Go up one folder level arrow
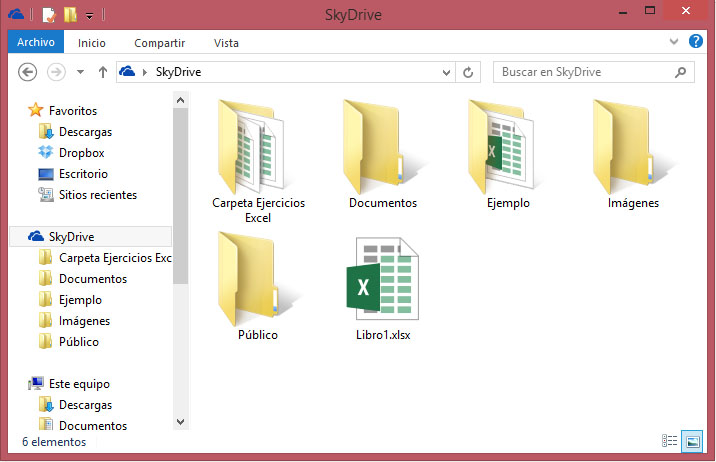Viewport: 716px width, 462px height. click(x=102, y=73)
